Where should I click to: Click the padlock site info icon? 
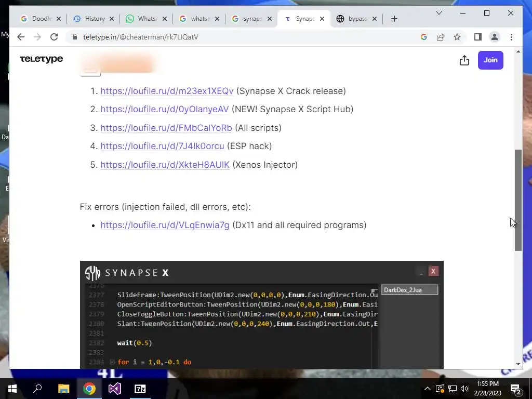[75, 37]
